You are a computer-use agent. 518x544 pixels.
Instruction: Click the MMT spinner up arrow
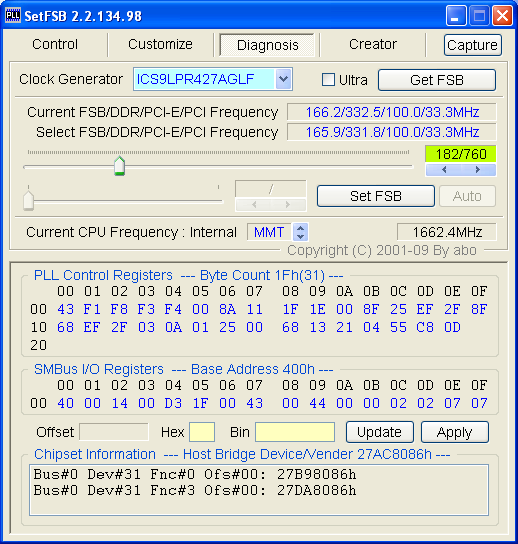coord(300,228)
